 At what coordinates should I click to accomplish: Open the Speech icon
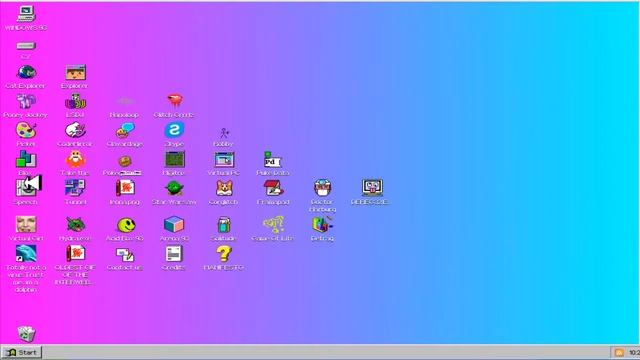tap(26, 188)
